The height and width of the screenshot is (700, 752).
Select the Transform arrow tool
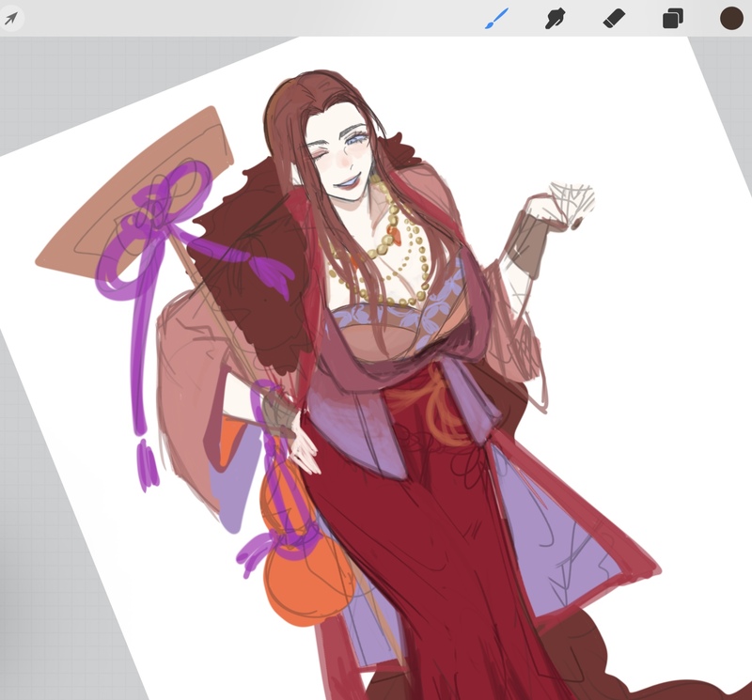coord(12,18)
